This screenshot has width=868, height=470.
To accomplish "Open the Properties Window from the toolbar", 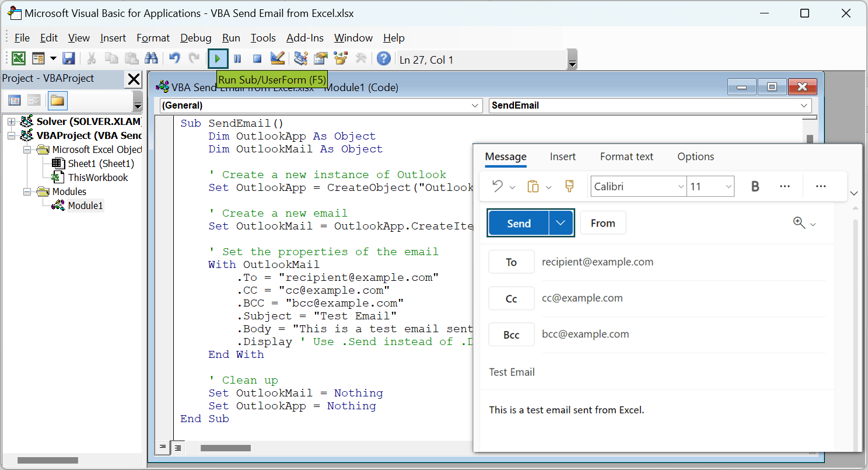I will 318,58.
